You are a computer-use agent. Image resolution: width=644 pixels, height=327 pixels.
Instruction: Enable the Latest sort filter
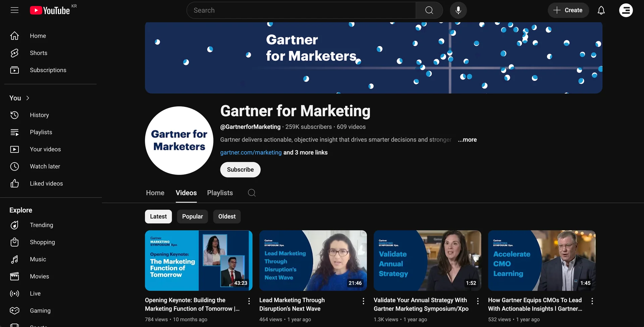pos(158,216)
